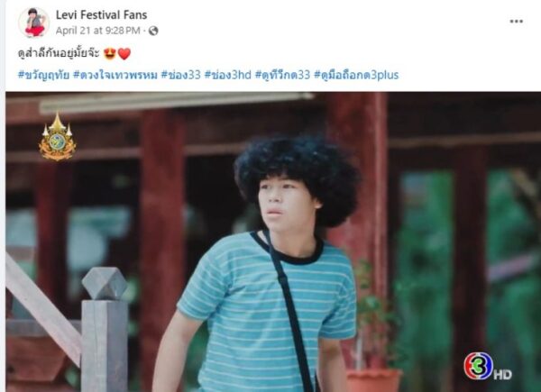This screenshot has height=392, width=541.
Task: Click the Thai caption text ดูสำลีกันอยู่มั้ยจ๊ะ
Action: coord(59,53)
